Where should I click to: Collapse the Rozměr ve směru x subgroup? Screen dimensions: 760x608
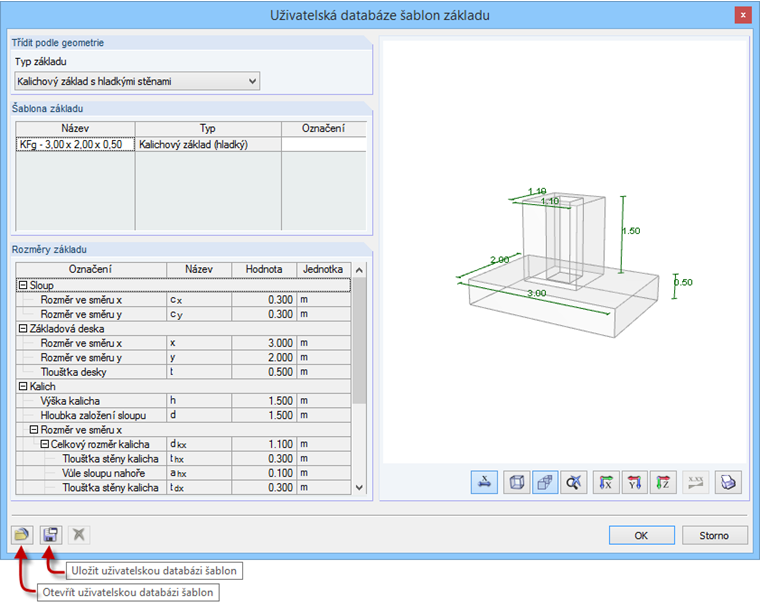(34, 430)
